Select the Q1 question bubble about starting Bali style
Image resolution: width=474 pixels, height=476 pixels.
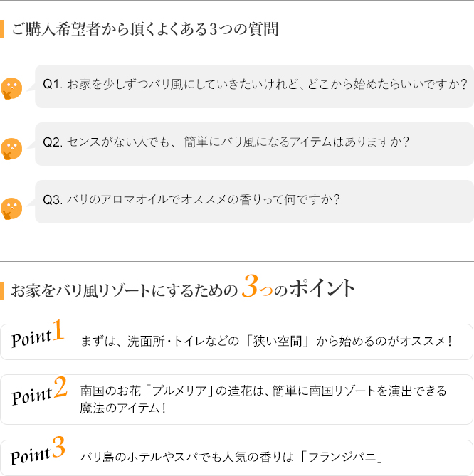coord(254,86)
